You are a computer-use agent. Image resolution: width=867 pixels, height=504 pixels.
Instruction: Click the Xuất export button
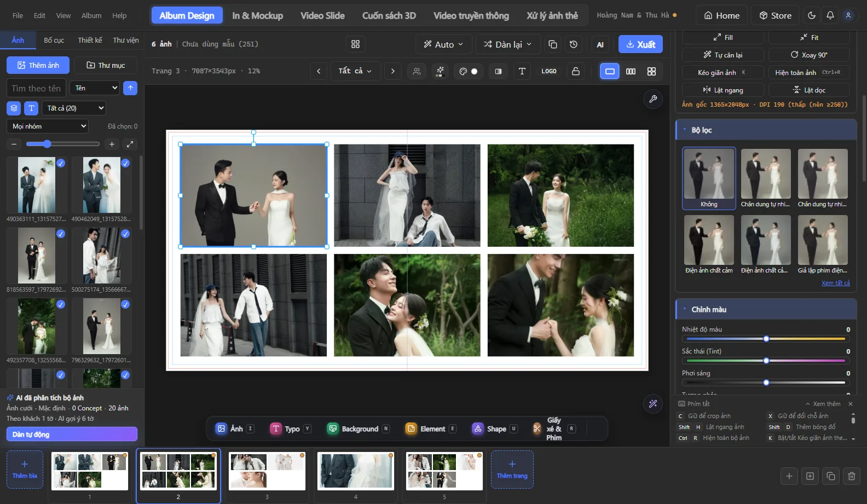(x=640, y=44)
